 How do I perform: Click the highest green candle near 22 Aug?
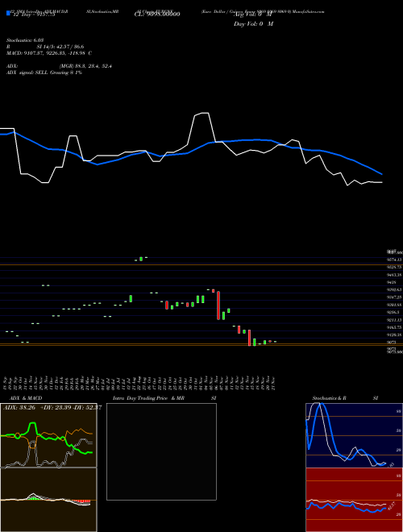141,259
